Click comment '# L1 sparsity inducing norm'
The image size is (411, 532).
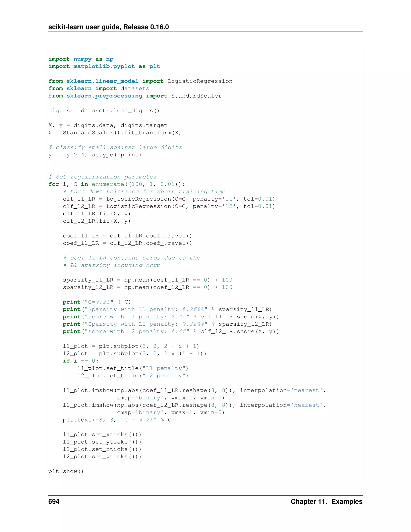112,265
